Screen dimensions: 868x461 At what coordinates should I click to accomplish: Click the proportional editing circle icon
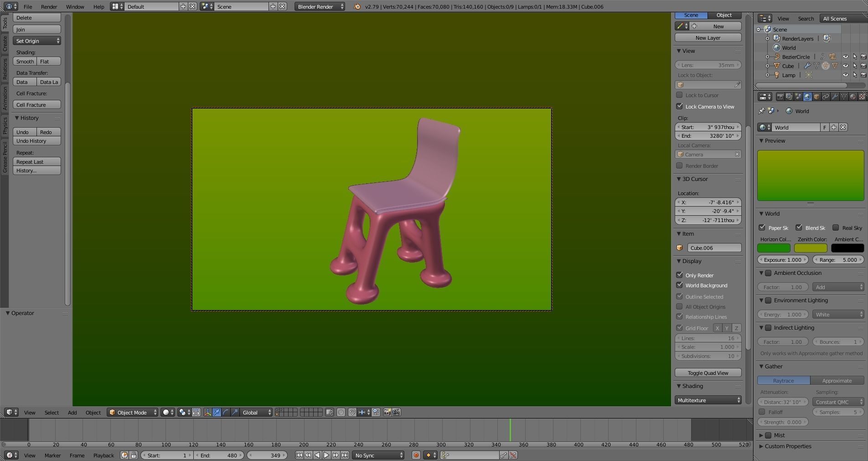click(x=341, y=412)
